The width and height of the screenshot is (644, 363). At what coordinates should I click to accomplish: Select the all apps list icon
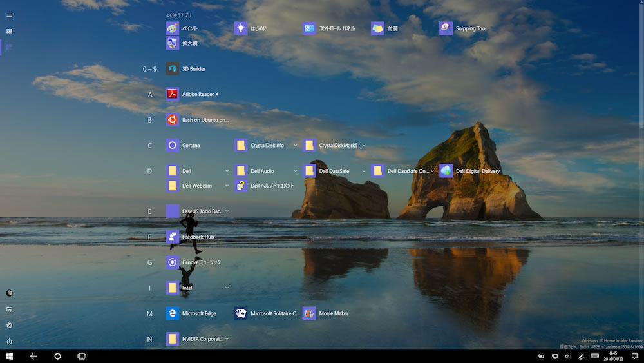tap(9, 47)
